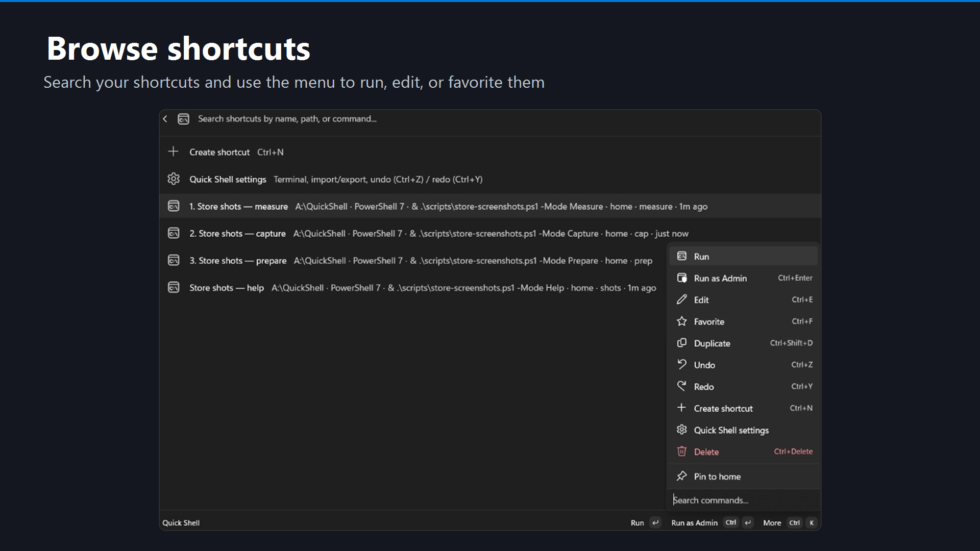
Task: Click terminal icon of Store shots — capture
Action: click(x=174, y=233)
